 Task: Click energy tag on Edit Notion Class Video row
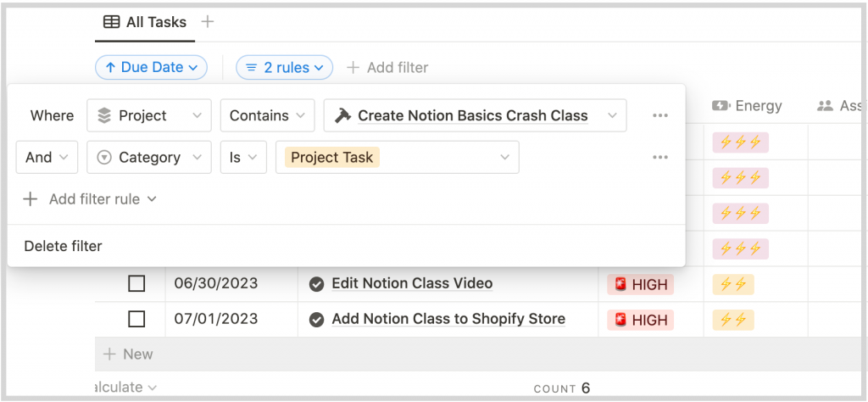733,285
